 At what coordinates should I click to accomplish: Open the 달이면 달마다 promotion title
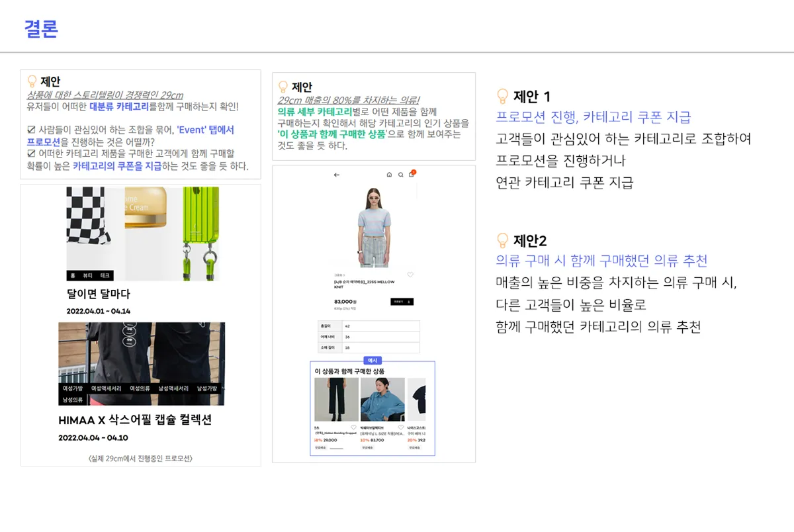coord(99,294)
